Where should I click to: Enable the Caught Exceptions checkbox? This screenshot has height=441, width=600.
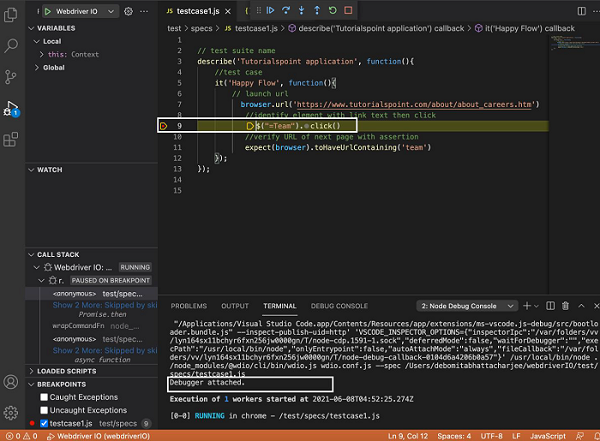(x=42, y=397)
